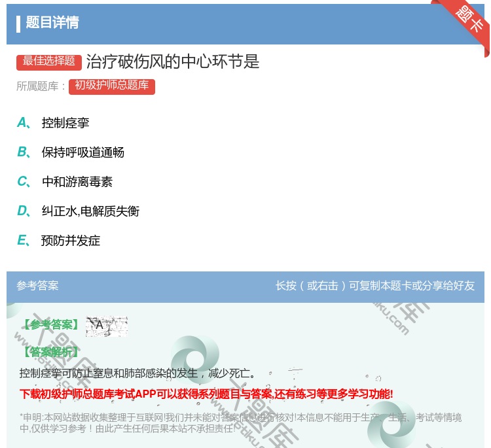This screenshot has width=491, height=448.
Task: Select option B 保持呼吸道通畅
Action: pyautogui.click(x=71, y=152)
